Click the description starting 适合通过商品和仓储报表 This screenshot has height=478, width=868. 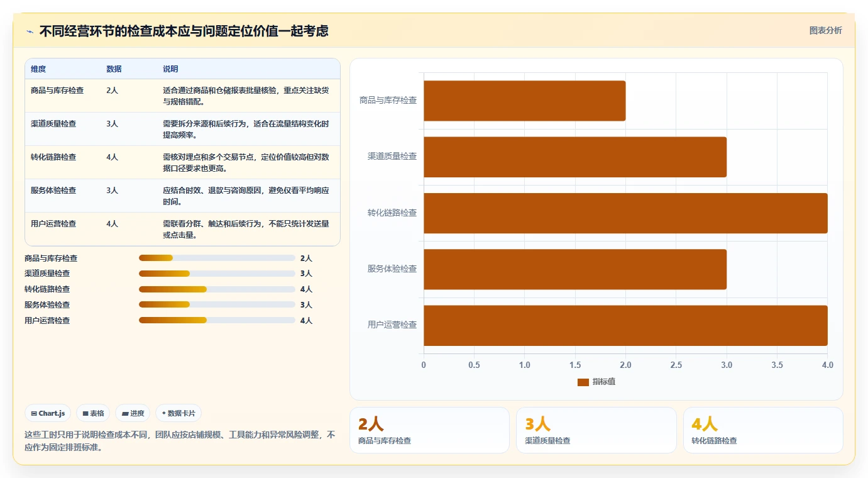[246, 96]
